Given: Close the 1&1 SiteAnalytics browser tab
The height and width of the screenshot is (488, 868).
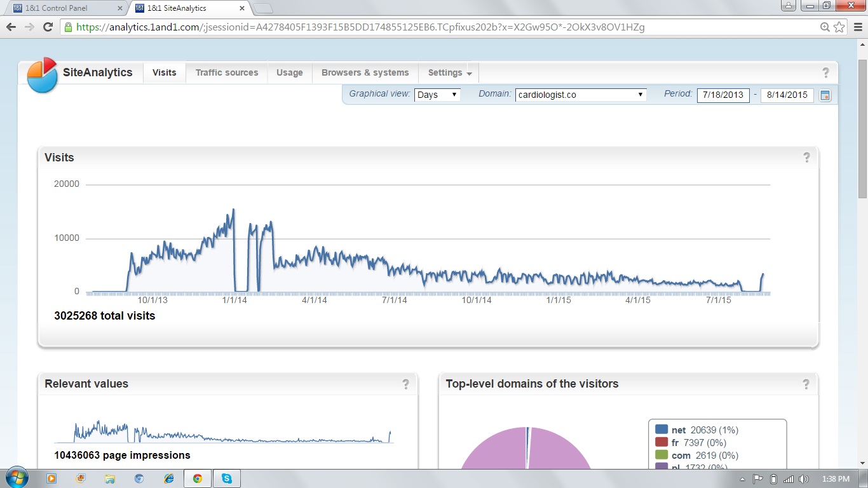Looking at the screenshot, I should (x=242, y=8).
